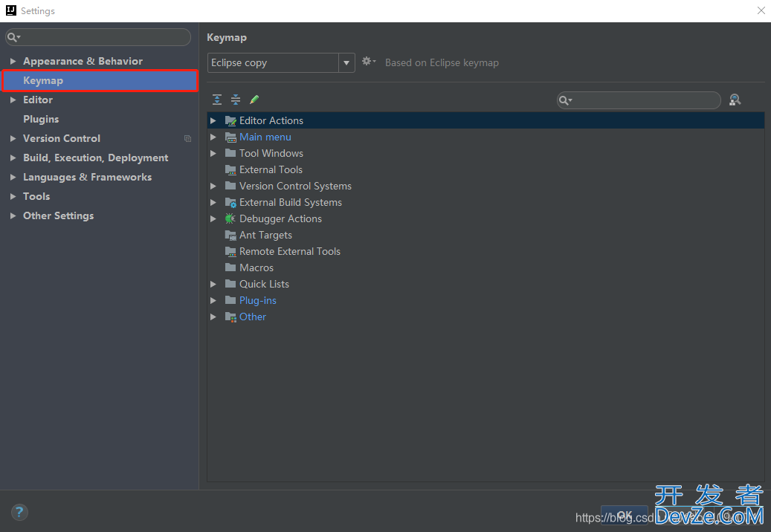Image resolution: width=771 pixels, height=532 pixels.
Task: Click the Version Control Systems folder icon
Action: click(230, 186)
